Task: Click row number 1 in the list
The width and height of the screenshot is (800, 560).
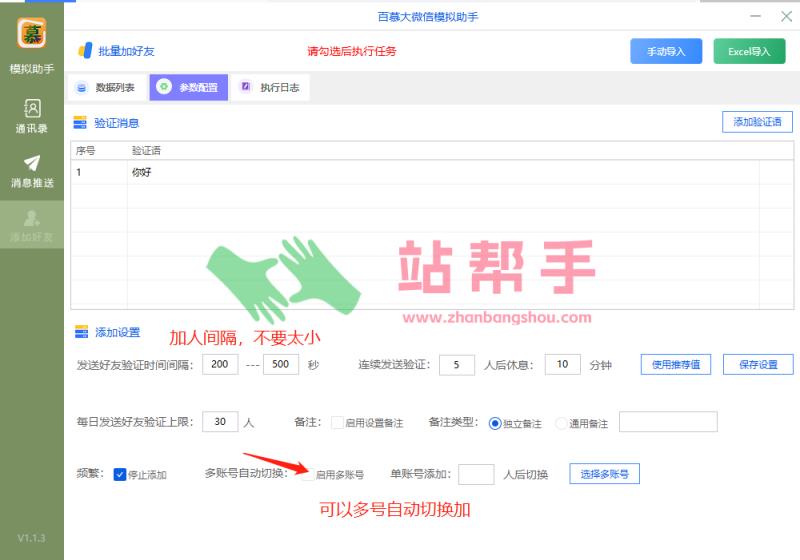Action: (79, 172)
